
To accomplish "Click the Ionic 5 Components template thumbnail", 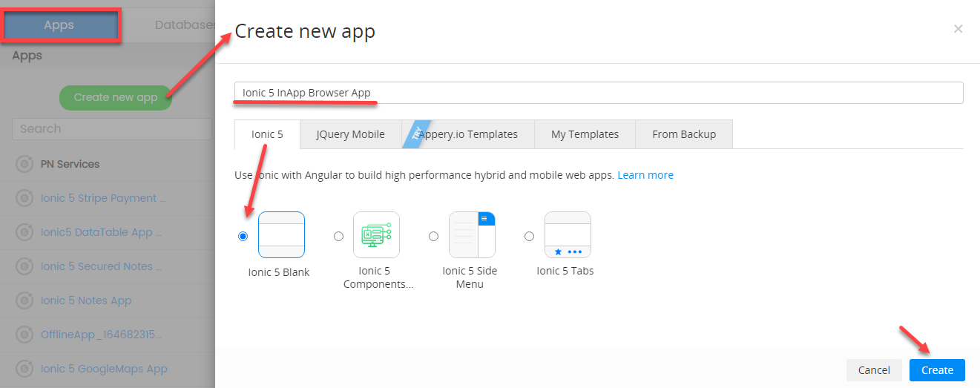I will point(376,234).
